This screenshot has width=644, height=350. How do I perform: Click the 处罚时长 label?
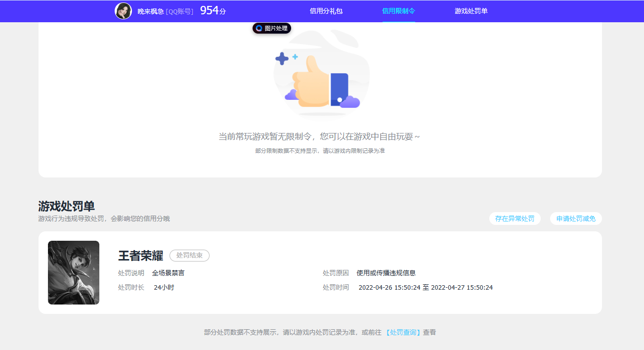click(131, 287)
